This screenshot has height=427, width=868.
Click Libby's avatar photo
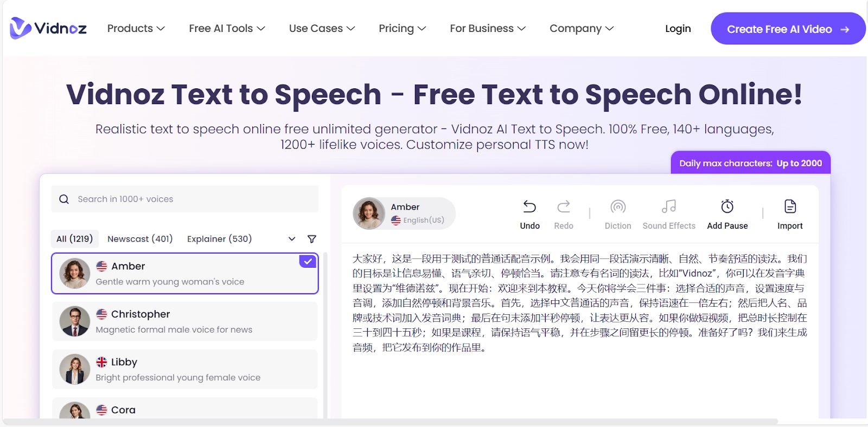[x=75, y=369]
